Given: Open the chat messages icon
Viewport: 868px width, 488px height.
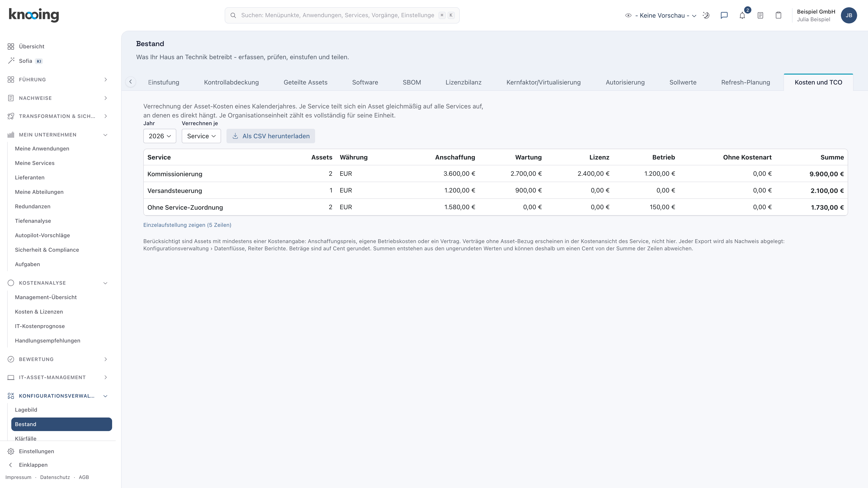Looking at the screenshot, I should [724, 15].
